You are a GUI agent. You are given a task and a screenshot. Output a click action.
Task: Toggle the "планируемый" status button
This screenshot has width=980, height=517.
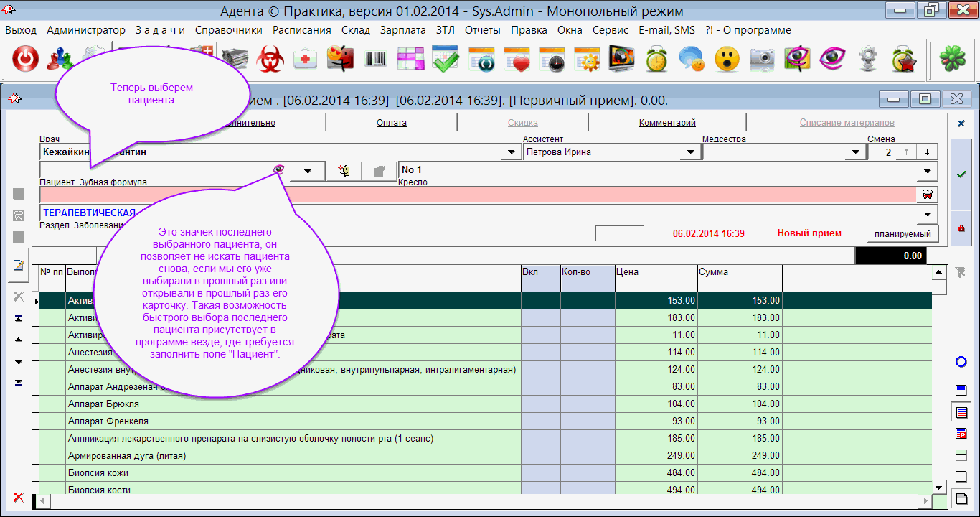coord(902,234)
